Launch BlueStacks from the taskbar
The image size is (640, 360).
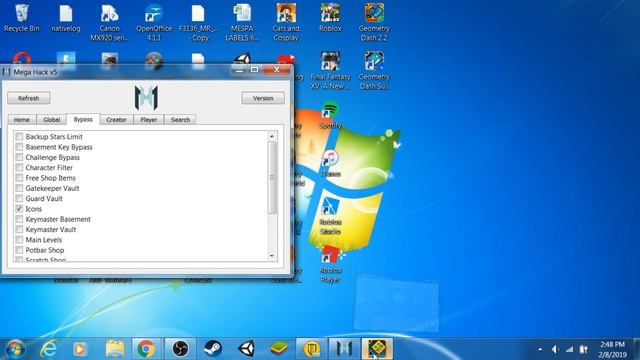[279, 349]
